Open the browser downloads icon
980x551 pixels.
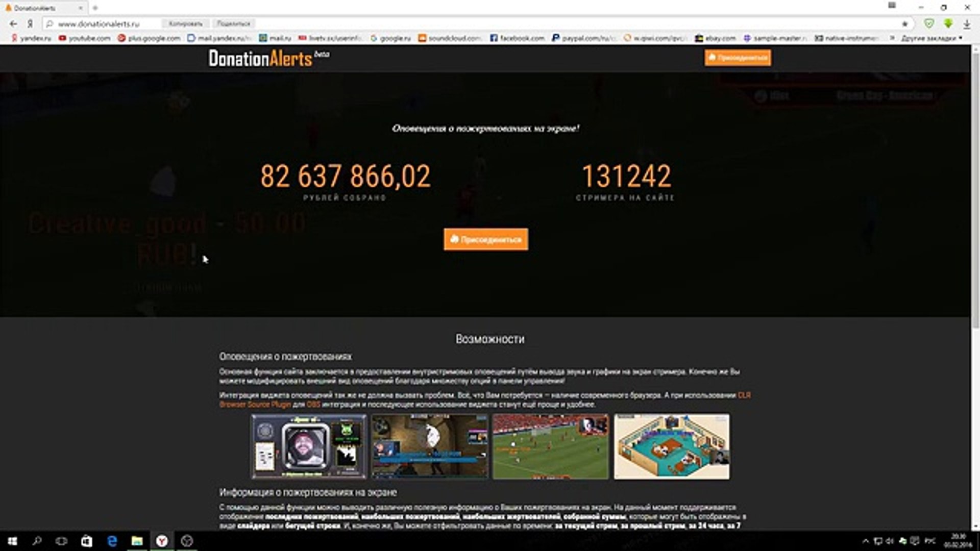coord(967,24)
